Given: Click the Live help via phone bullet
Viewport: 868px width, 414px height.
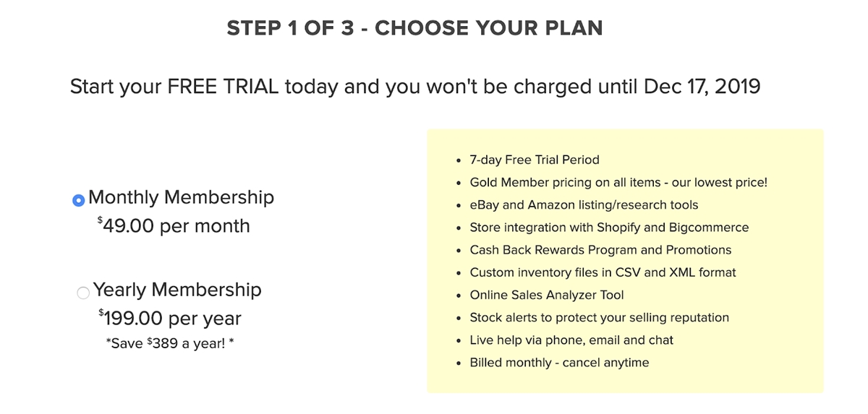Looking at the screenshot, I should 571,340.
